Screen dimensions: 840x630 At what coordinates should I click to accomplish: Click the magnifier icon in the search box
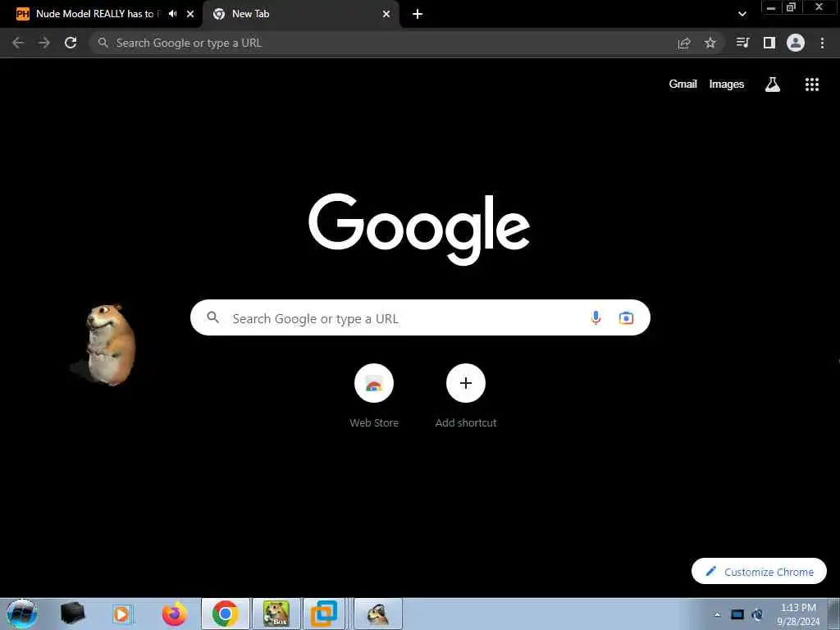213,317
